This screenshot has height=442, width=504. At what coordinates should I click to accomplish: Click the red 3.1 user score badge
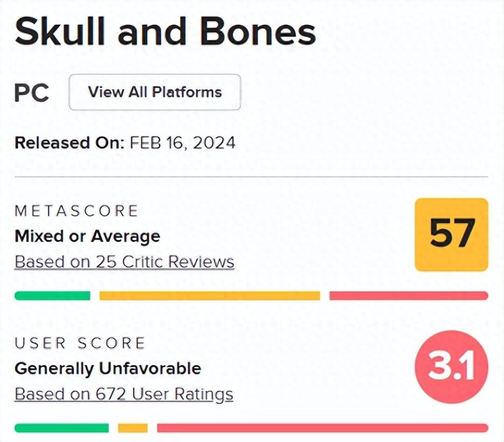click(451, 367)
